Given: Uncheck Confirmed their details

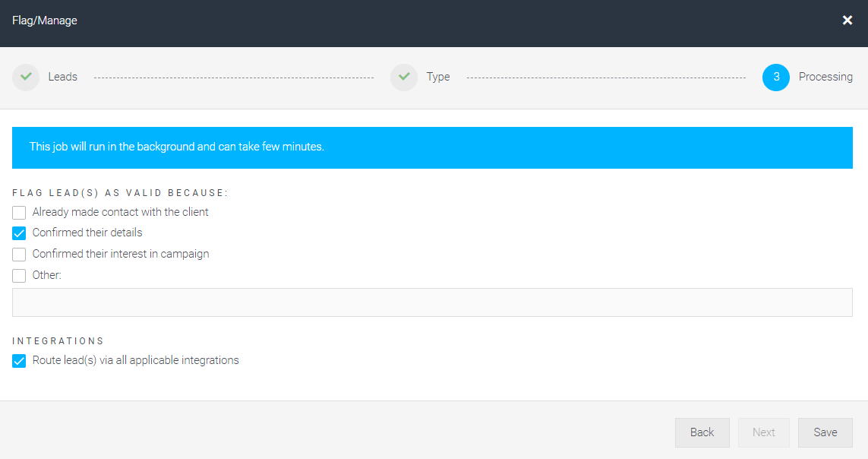Looking at the screenshot, I should [x=19, y=233].
